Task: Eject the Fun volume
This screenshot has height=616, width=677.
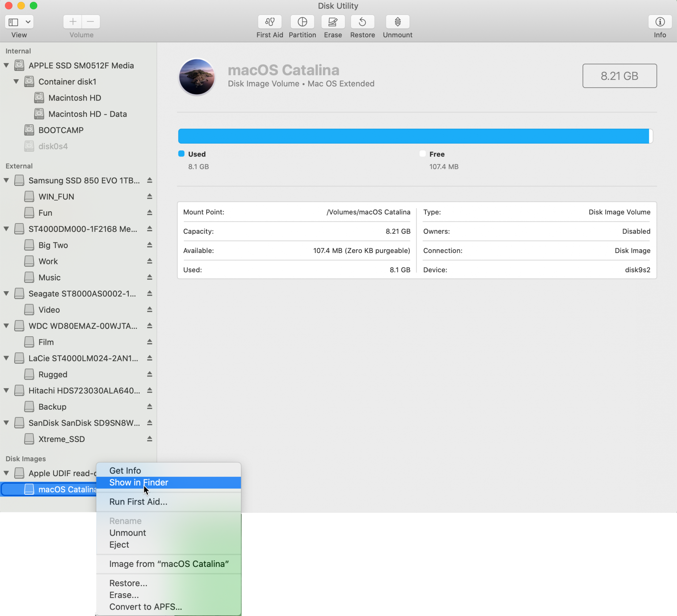Action: click(x=149, y=213)
